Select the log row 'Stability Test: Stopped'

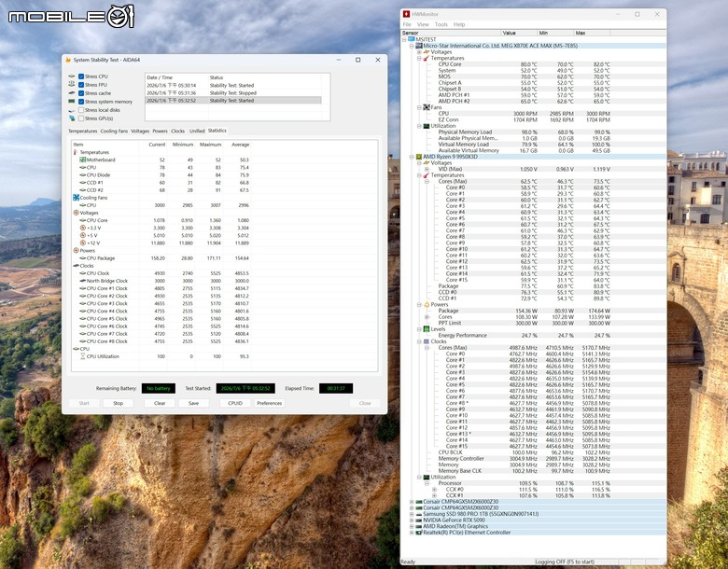click(233, 93)
